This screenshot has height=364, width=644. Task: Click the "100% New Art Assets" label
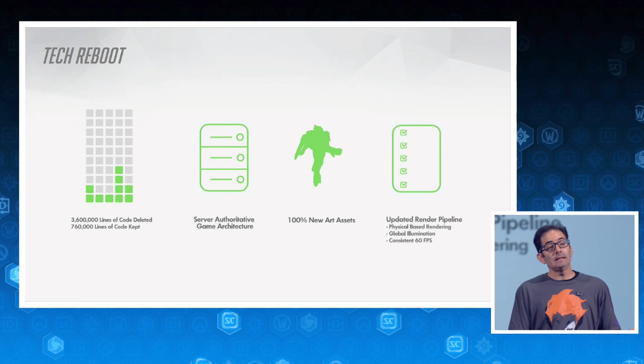coord(321,220)
